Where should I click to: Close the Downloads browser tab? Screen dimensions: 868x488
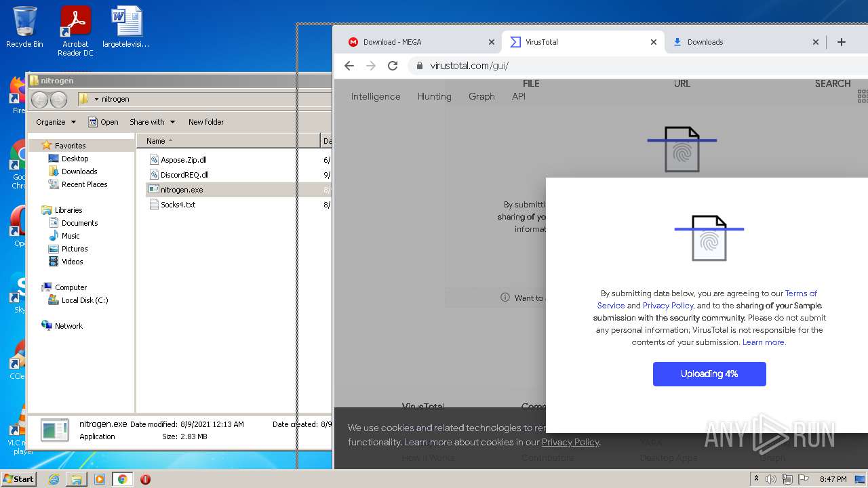point(816,42)
